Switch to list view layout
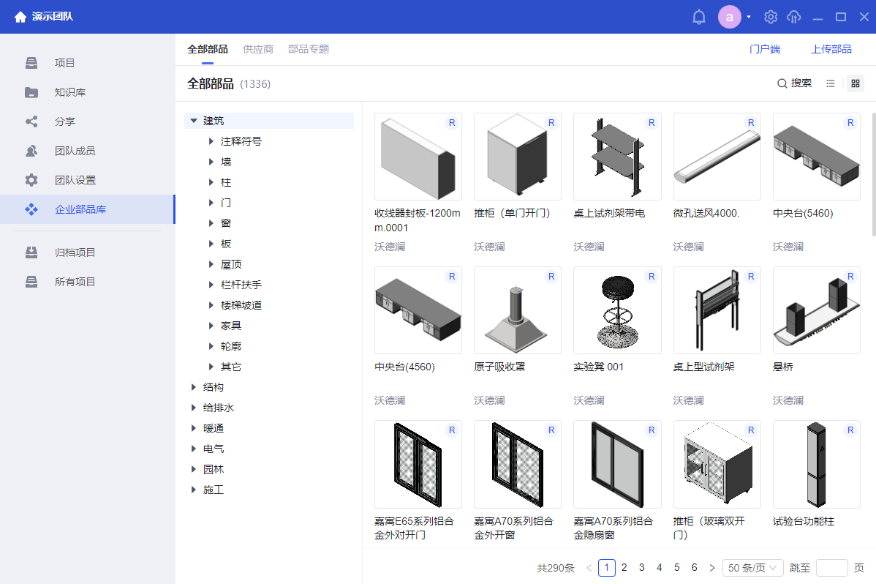This screenshot has width=876, height=584. [830, 83]
